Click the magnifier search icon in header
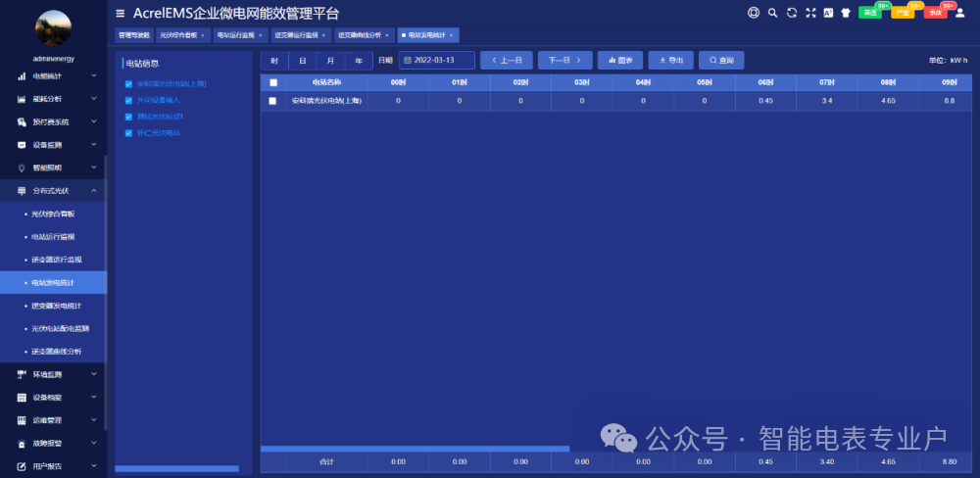 coord(772,13)
